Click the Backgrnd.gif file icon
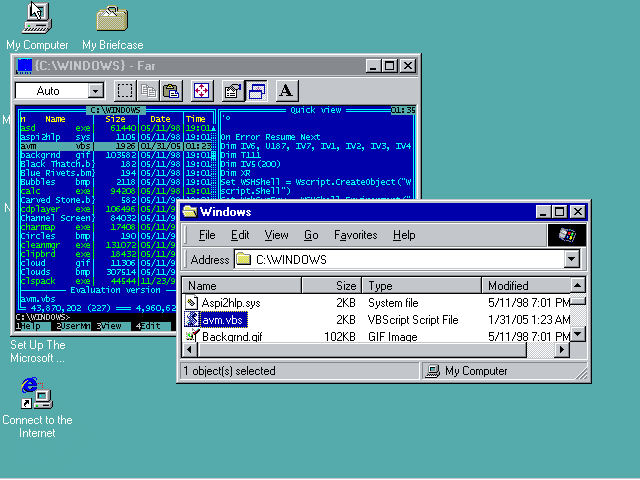This screenshot has height=480, width=640. 191,336
